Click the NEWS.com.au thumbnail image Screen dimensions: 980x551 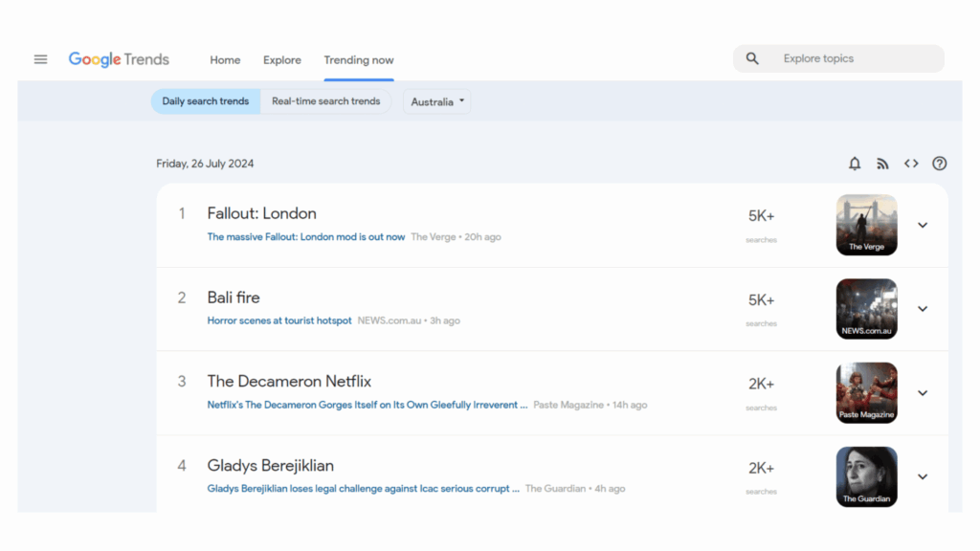867,309
